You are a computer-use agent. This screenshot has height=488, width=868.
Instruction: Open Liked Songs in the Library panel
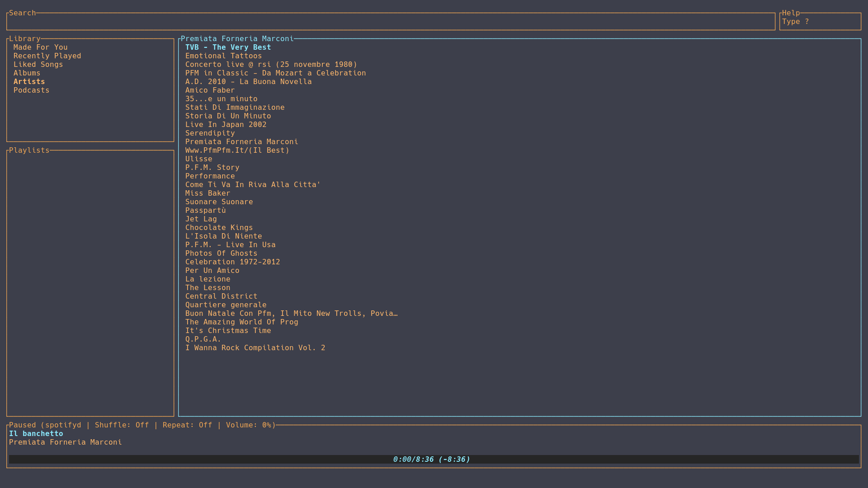tap(38, 65)
